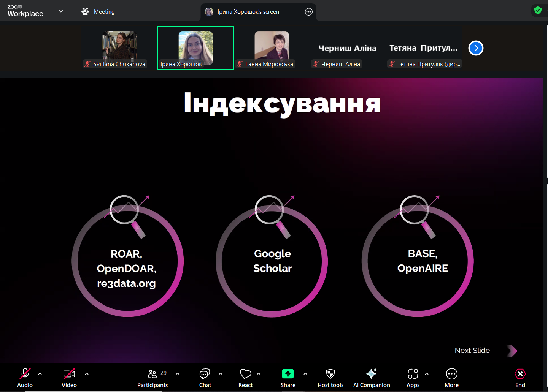This screenshot has width=548, height=392.
Task: Open the Participants list
Action: coord(152,378)
